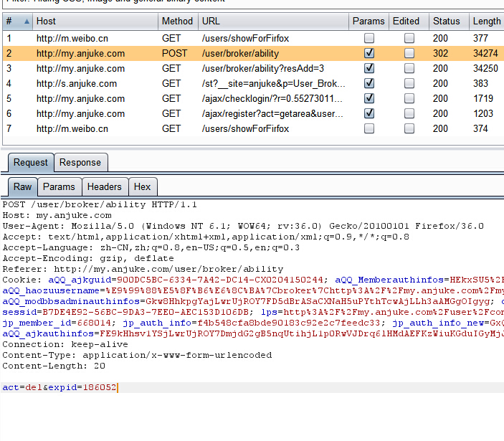Click status 302 in row 2
Image resolution: width=504 pixels, height=441 pixels.
(x=440, y=53)
